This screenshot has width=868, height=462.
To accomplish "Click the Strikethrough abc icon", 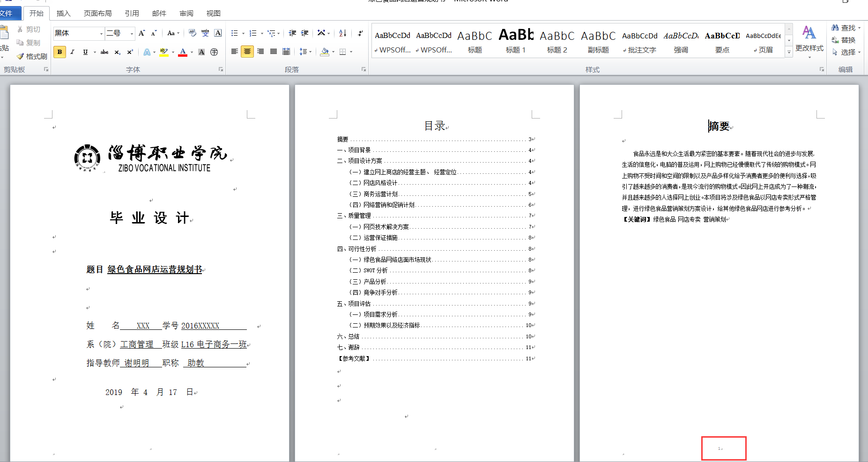I will 104,52.
